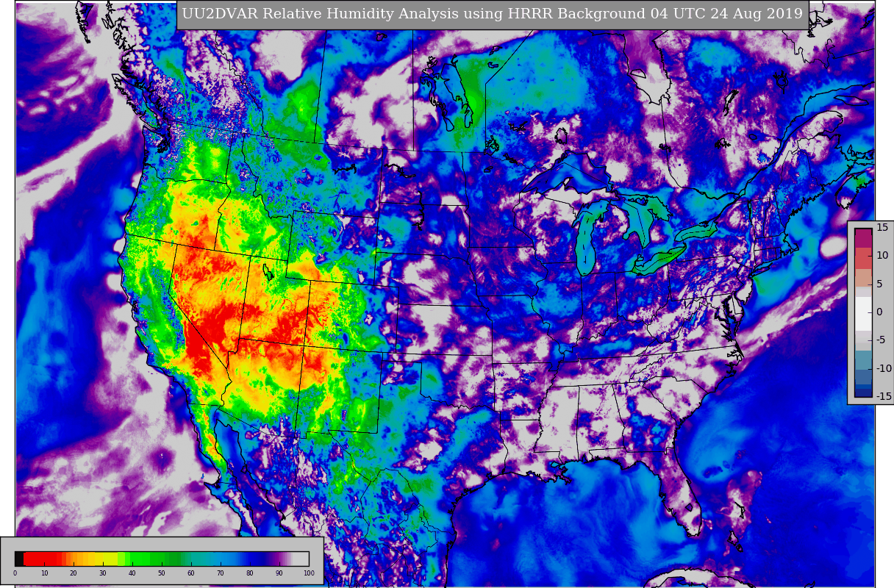The width and height of the screenshot is (894, 588).
Task: Click the '40' tick label on the humidity colorbar
Action: [132, 573]
